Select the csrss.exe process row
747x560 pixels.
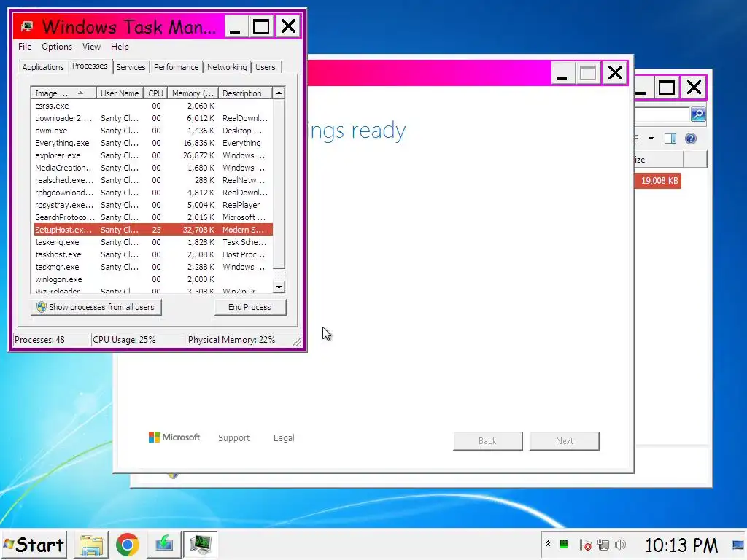point(152,106)
